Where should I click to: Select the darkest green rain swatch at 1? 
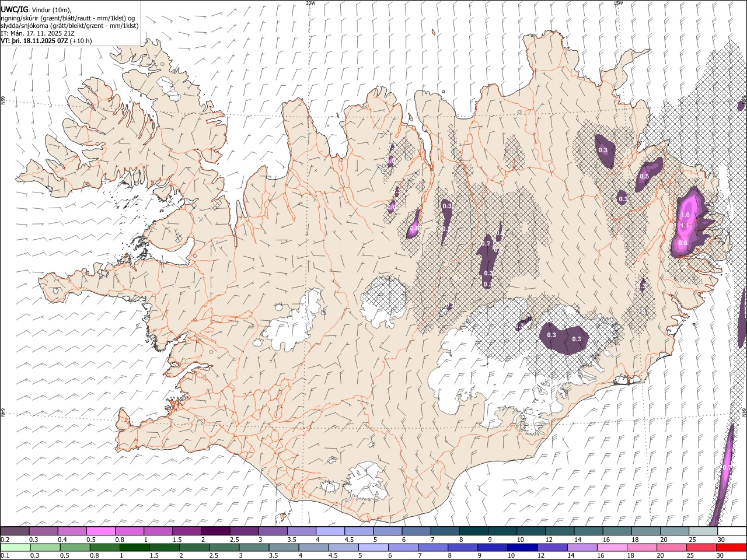click(134, 548)
